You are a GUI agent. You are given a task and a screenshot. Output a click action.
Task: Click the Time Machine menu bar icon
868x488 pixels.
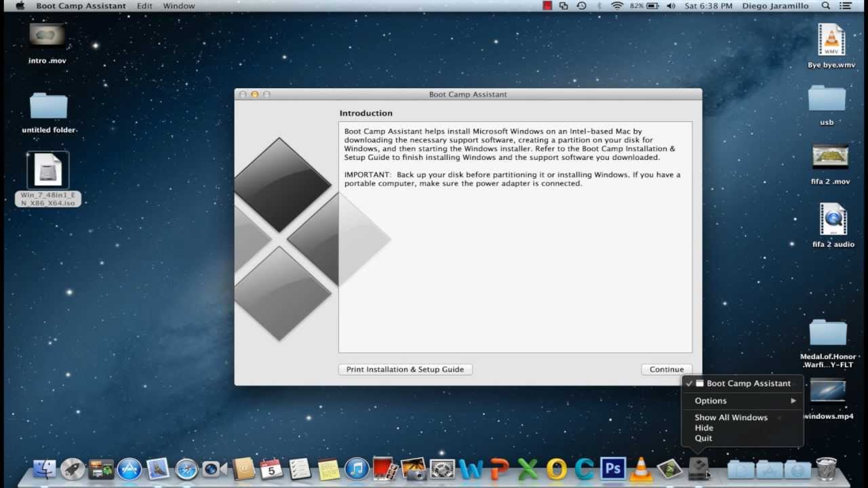click(x=581, y=5)
